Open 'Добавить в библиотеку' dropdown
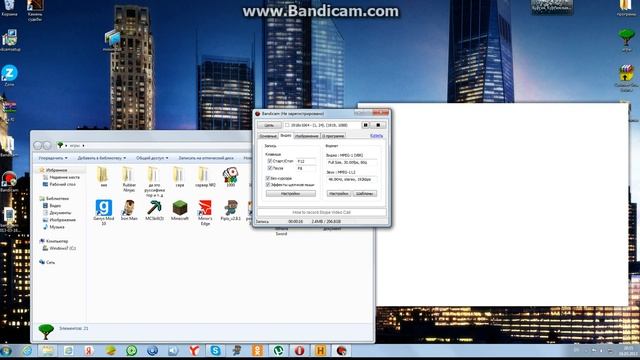640x360 pixels. click(x=102, y=158)
